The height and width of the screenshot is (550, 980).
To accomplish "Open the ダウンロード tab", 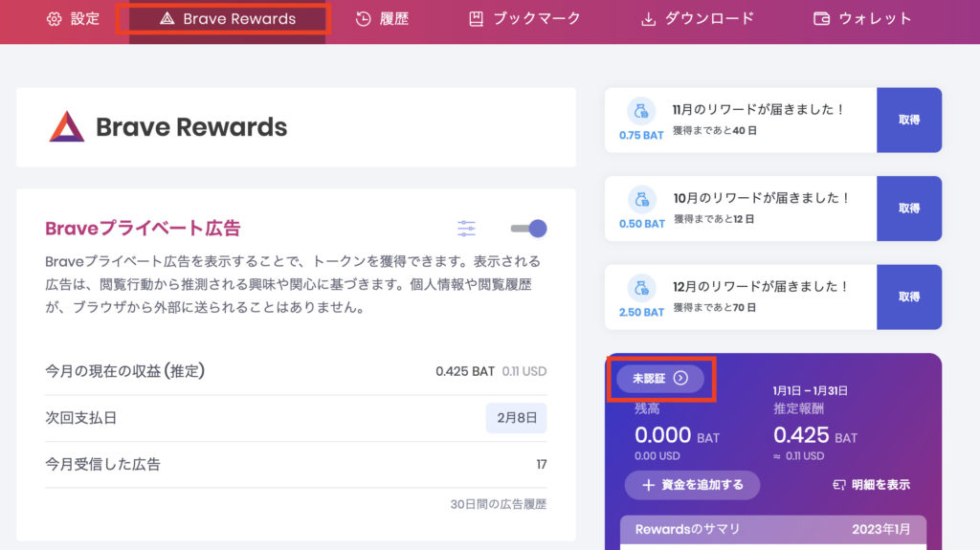I will [697, 19].
